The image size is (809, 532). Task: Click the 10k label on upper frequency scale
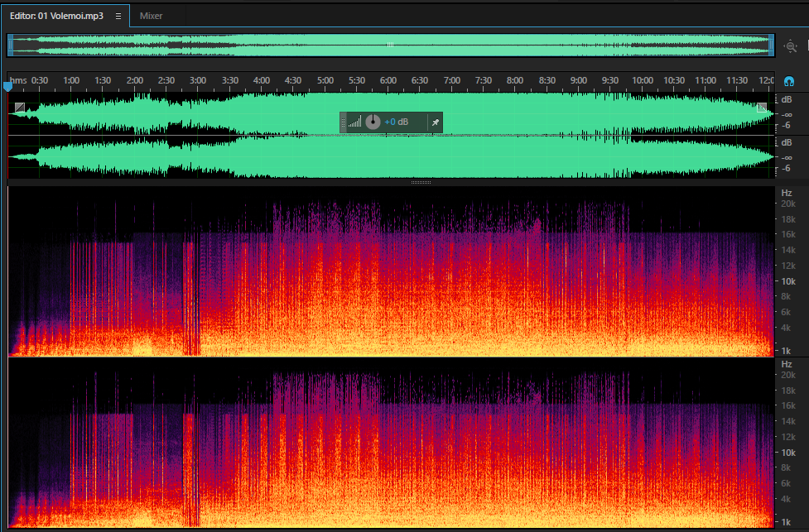(788, 281)
